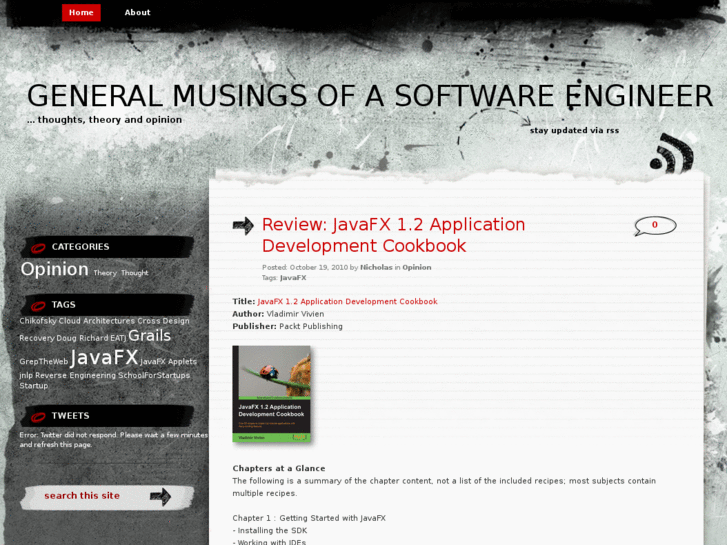Click 'Chapter 1 : Getting Started with JavaFX'
This screenshot has height=545, width=727.
pyautogui.click(x=309, y=518)
